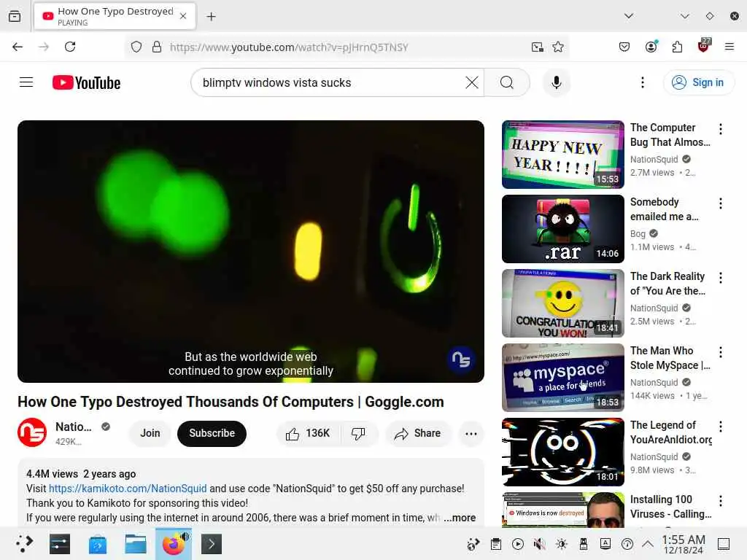Image resolution: width=747 pixels, height=560 pixels.
Task: Open 'The Computer Bug That Almos...' title
Action: click(x=670, y=135)
